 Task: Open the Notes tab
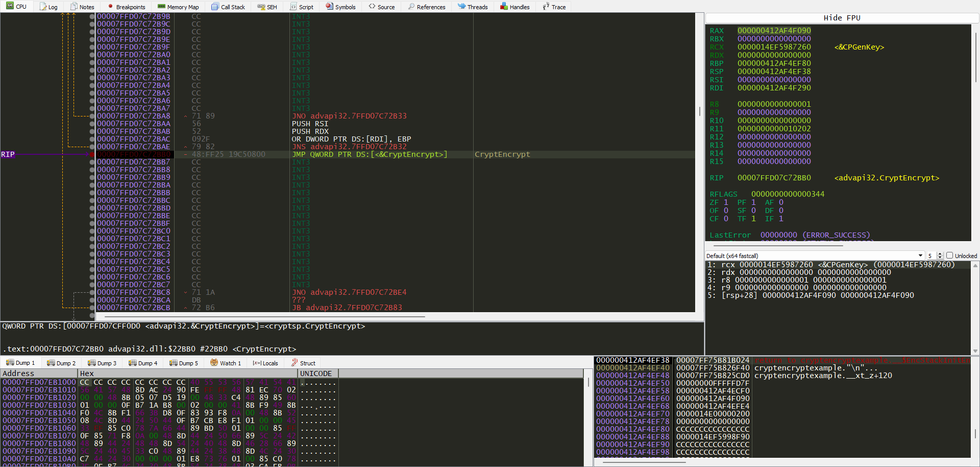tap(82, 7)
